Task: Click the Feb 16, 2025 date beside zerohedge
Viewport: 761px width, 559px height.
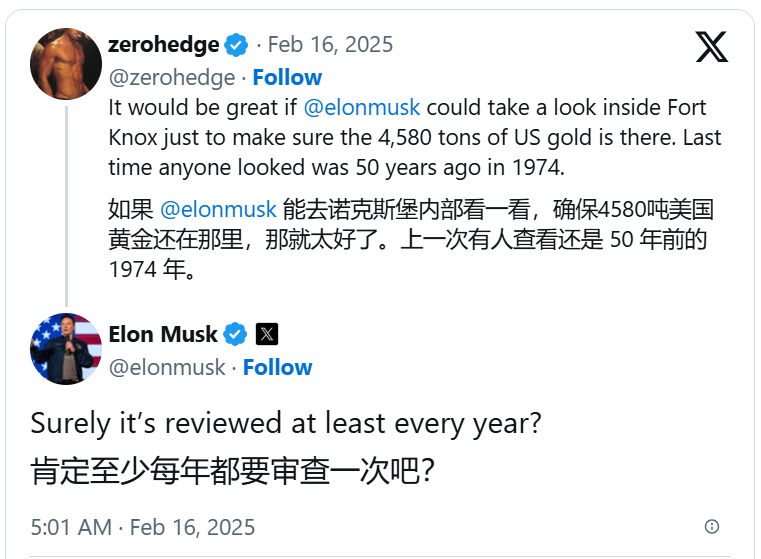Action: click(x=332, y=45)
